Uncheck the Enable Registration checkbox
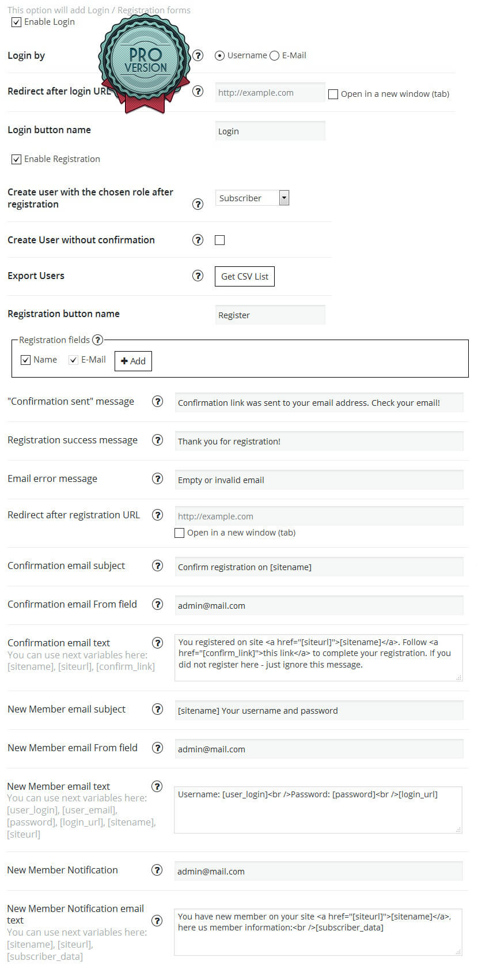Image resolution: width=478 pixels, height=980 pixels. click(17, 159)
